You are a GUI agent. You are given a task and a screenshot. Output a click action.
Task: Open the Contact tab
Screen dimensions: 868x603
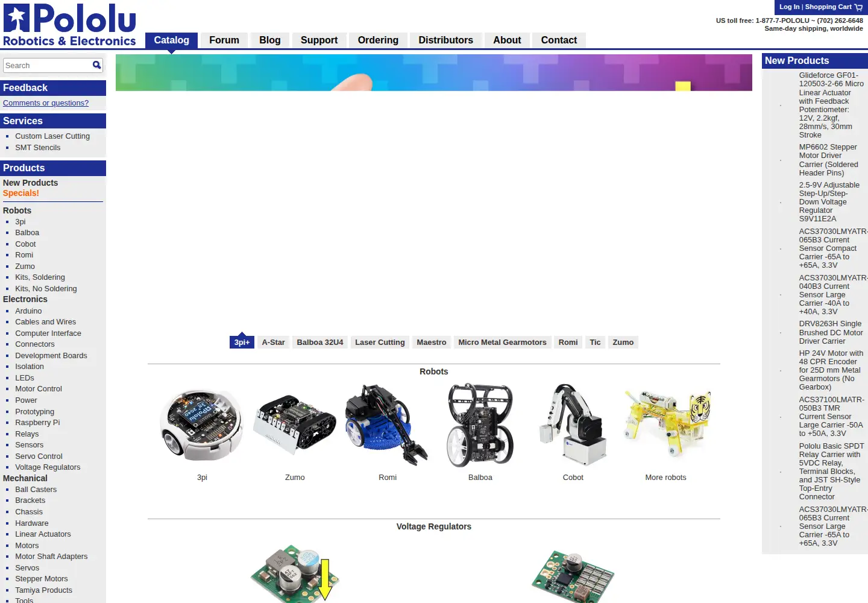(x=559, y=40)
